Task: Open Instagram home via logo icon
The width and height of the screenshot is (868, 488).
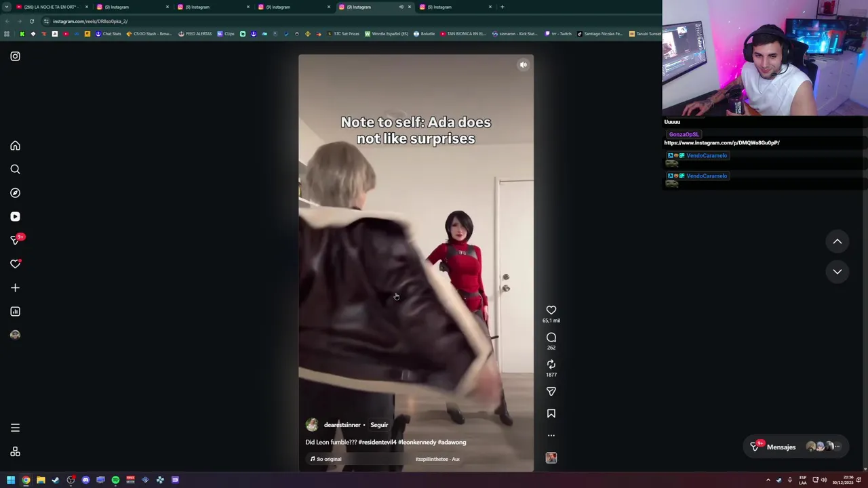Action: (15, 56)
